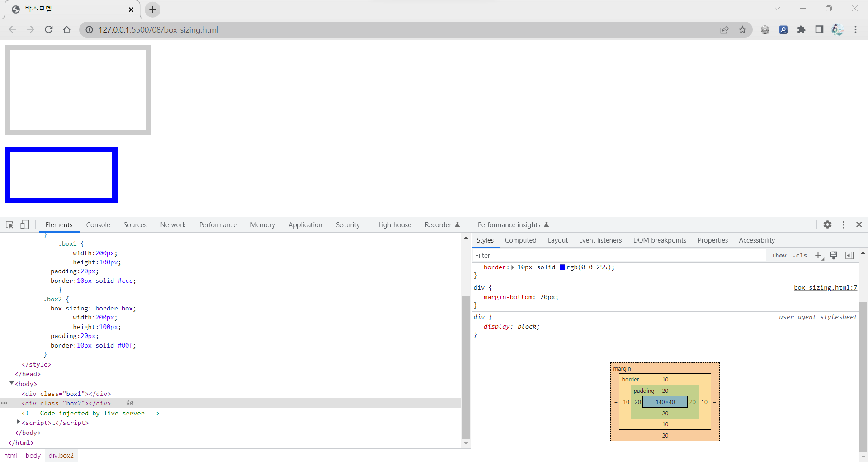Toggle the :hov element state panel
The width and height of the screenshot is (868, 462).
coord(779,256)
